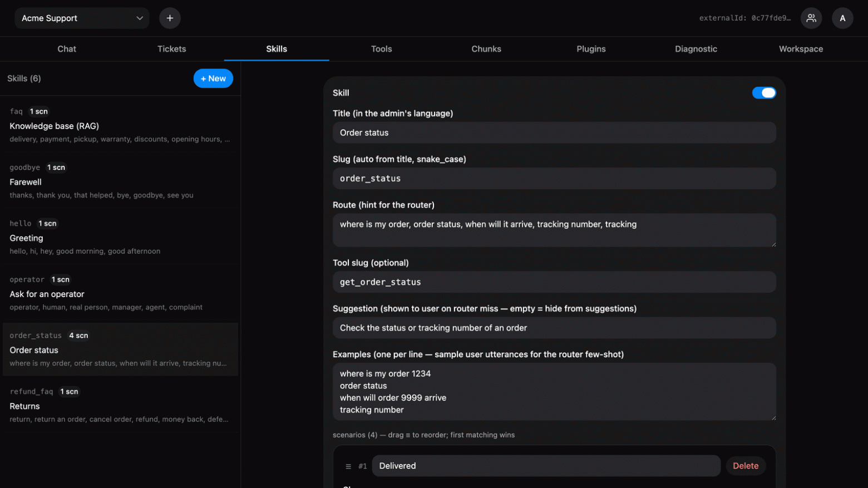Screen dimensions: 868x488
Task: Click the resize grip of the Examples textarea
Action: click(x=773, y=417)
